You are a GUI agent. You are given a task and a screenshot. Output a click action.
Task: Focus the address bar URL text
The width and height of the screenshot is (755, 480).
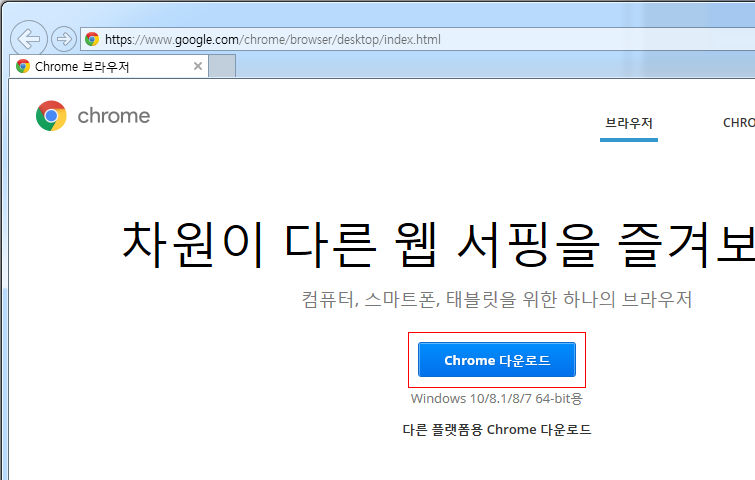point(273,39)
